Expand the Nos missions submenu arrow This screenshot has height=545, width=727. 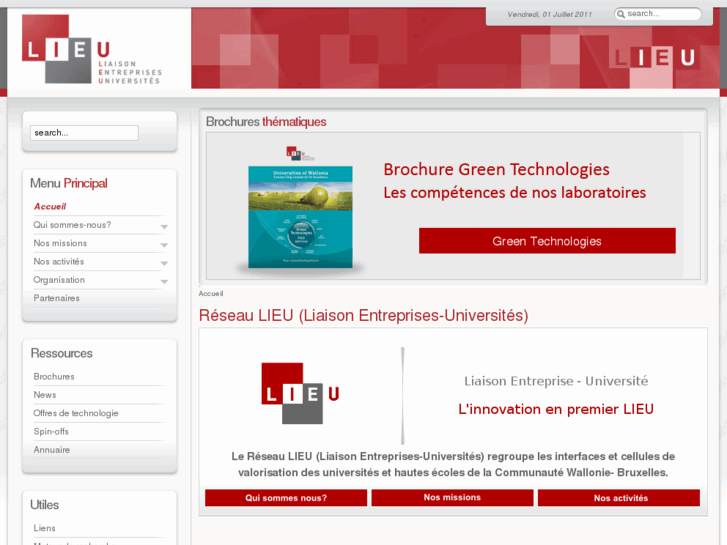[164, 245]
